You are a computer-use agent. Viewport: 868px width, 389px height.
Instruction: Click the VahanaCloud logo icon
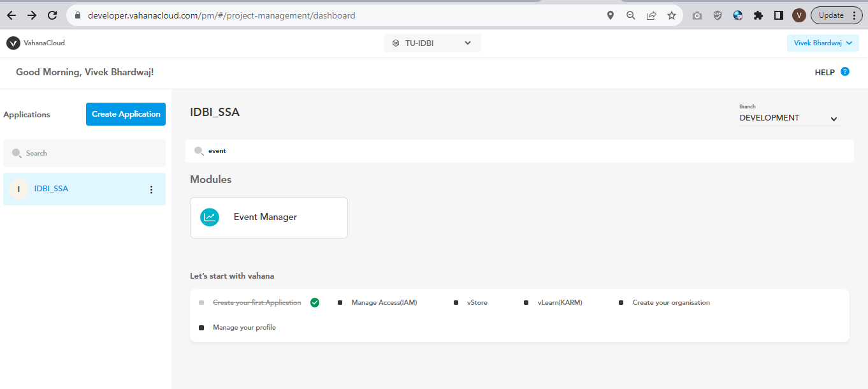coord(13,43)
